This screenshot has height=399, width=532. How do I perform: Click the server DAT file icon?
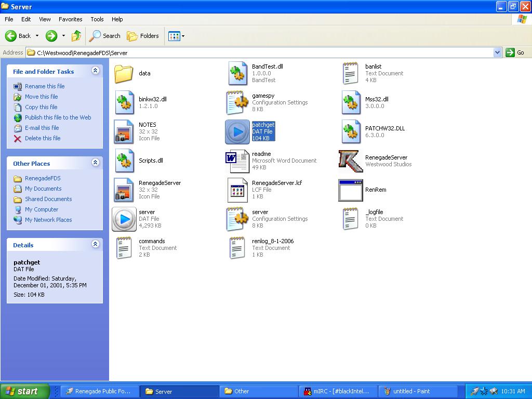click(124, 219)
